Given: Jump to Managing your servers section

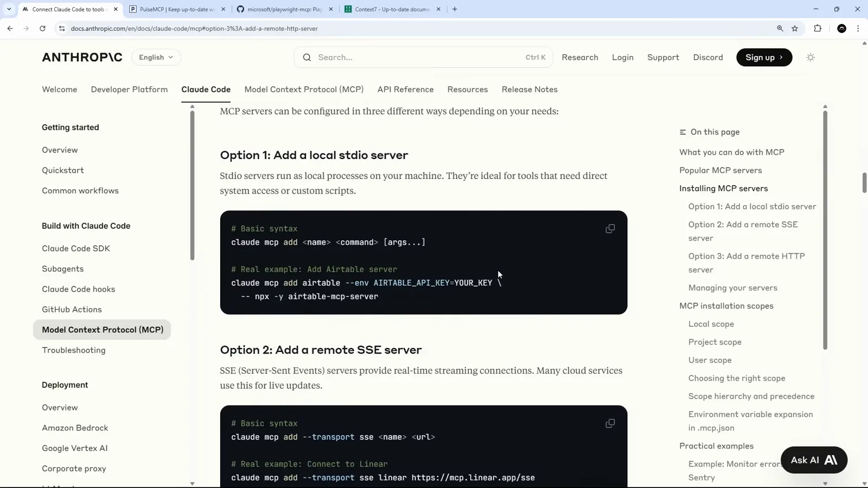Looking at the screenshot, I should pyautogui.click(x=733, y=288).
